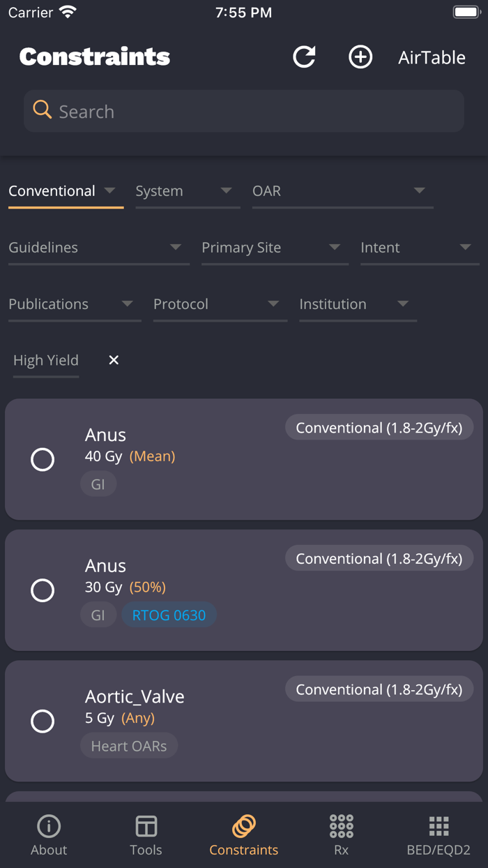Screen dimensions: 488x868
Task: Clear the High Yield filter with the X
Action: coord(114,360)
